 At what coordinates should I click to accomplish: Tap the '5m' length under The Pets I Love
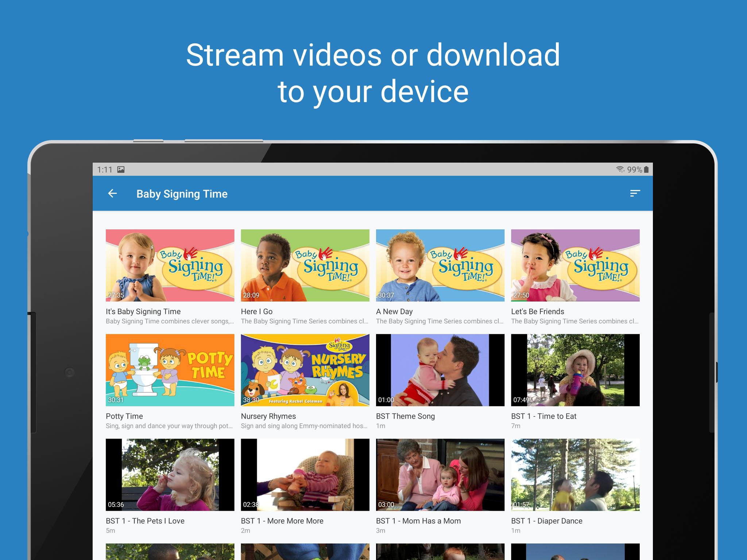point(111,530)
